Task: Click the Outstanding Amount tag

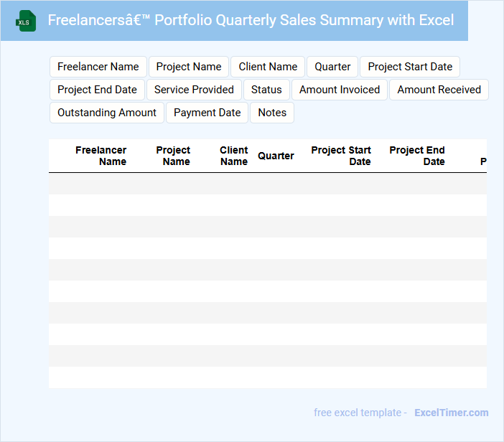Action: (107, 113)
